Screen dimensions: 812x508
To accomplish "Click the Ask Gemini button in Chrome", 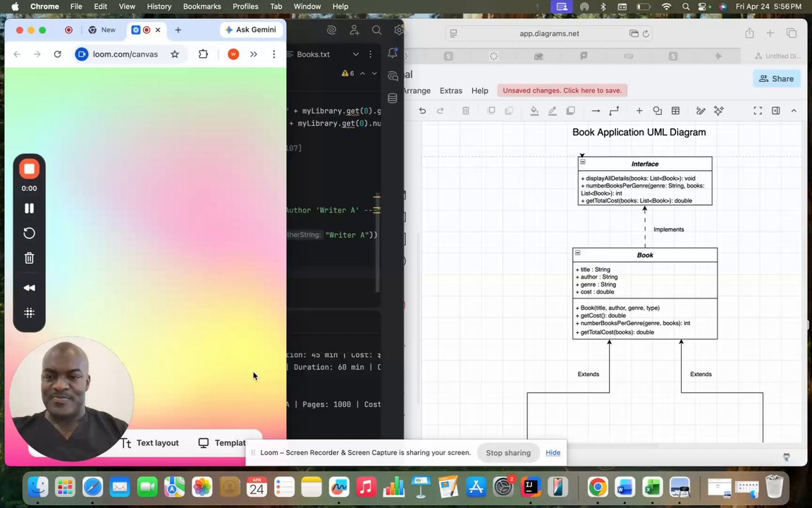I will pos(251,30).
